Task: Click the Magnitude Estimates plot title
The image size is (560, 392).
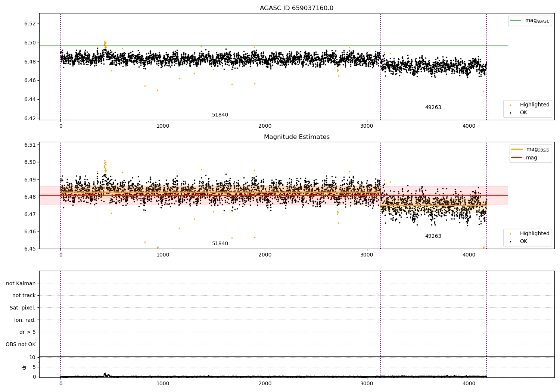Action: (296, 137)
